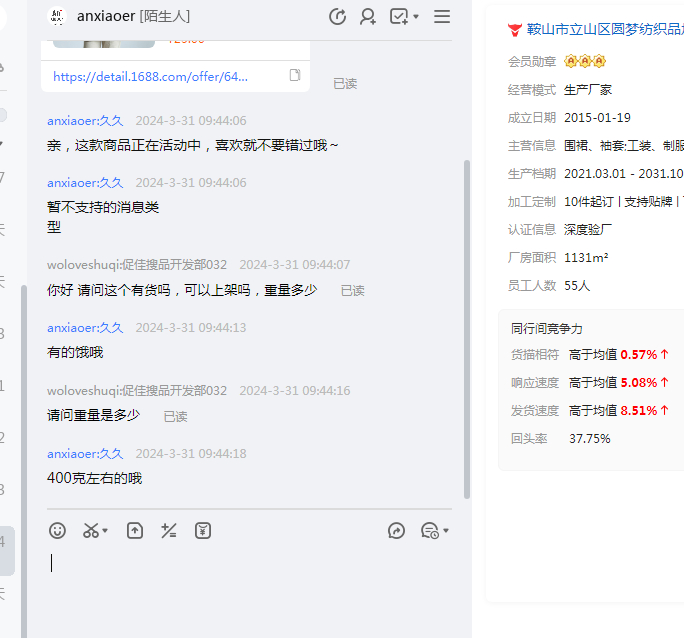The width and height of the screenshot is (684, 638).
Task: Click the forward arrow bubble icon
Action: coord(396,531)
